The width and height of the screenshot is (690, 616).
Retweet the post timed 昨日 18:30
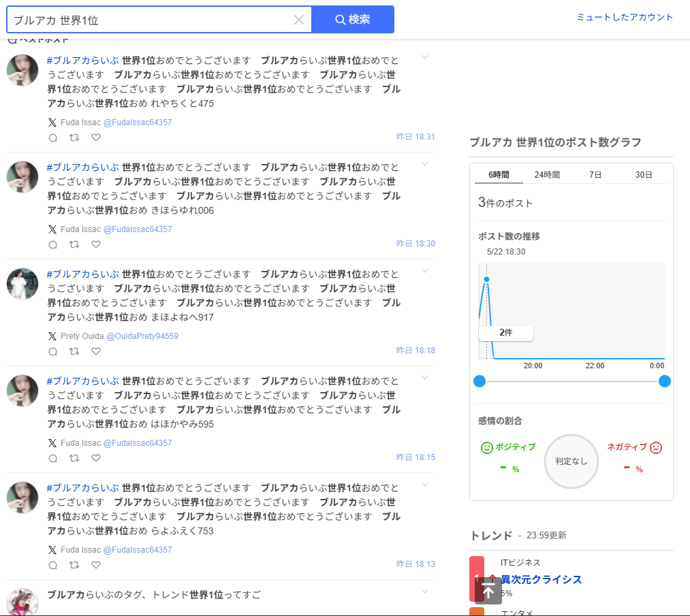click(74, 244)
